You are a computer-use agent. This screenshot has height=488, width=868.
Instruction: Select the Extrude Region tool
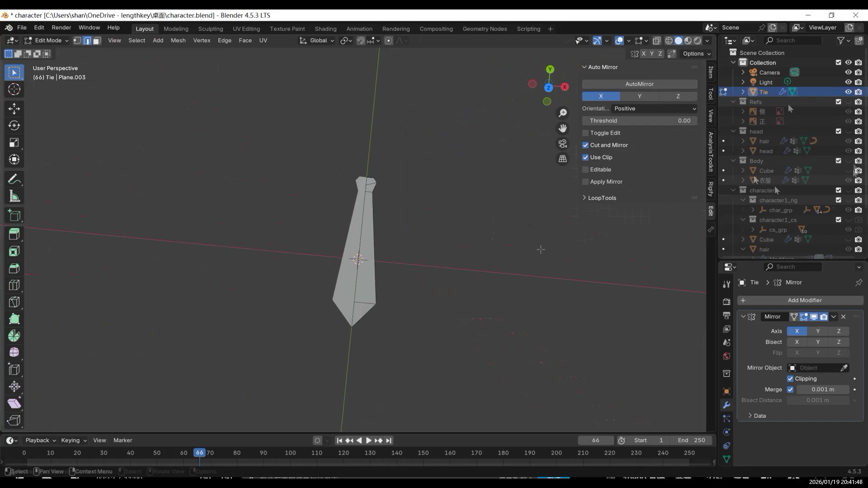click(14, 234)
